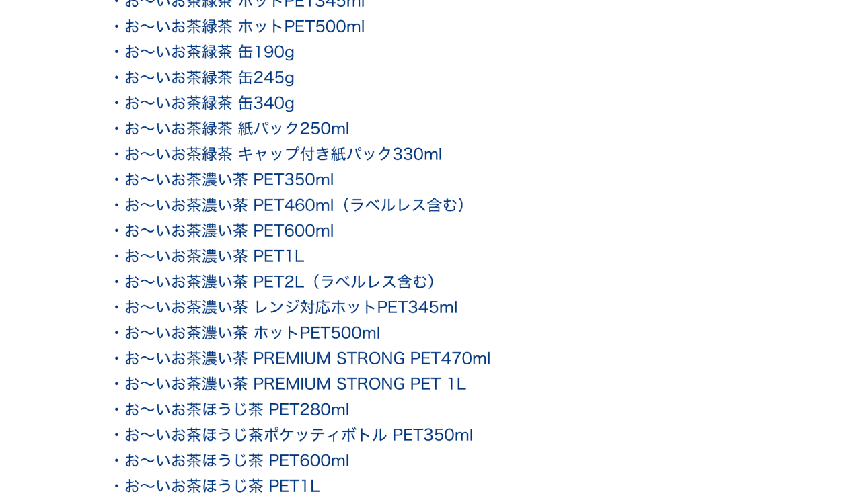The height and width of the screenshot is (504, 861).
Task: Click the 緑茶 紙パック250ml item
Action: pos(236,129)
